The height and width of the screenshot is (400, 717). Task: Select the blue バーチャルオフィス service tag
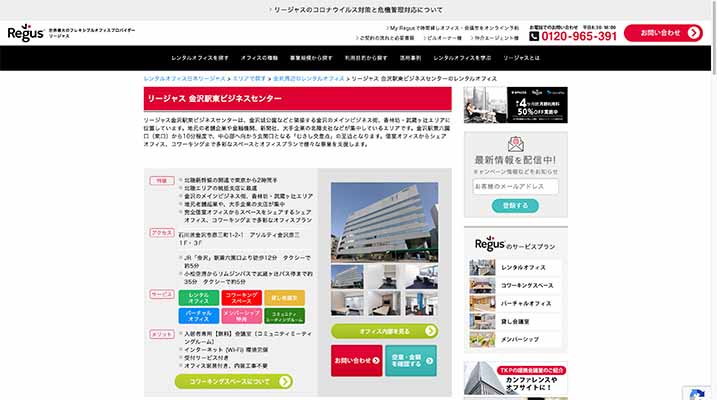point(198,315)
